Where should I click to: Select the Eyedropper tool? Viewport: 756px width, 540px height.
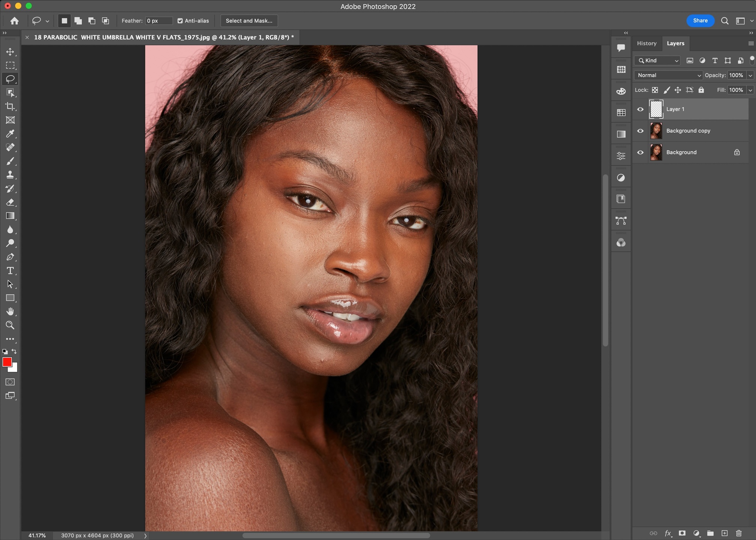pyautogui.click(x=10, y=134)
